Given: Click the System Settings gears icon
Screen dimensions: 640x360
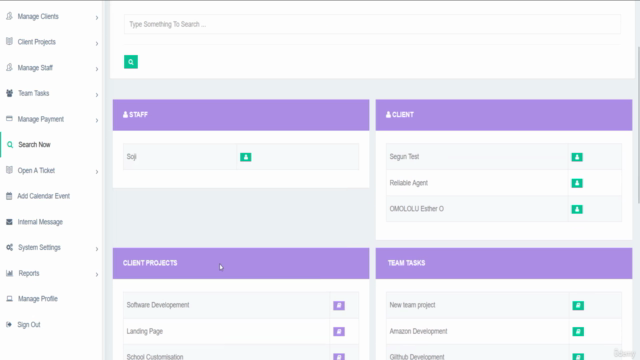Looking at the screenshot, I should coord(9,247).
